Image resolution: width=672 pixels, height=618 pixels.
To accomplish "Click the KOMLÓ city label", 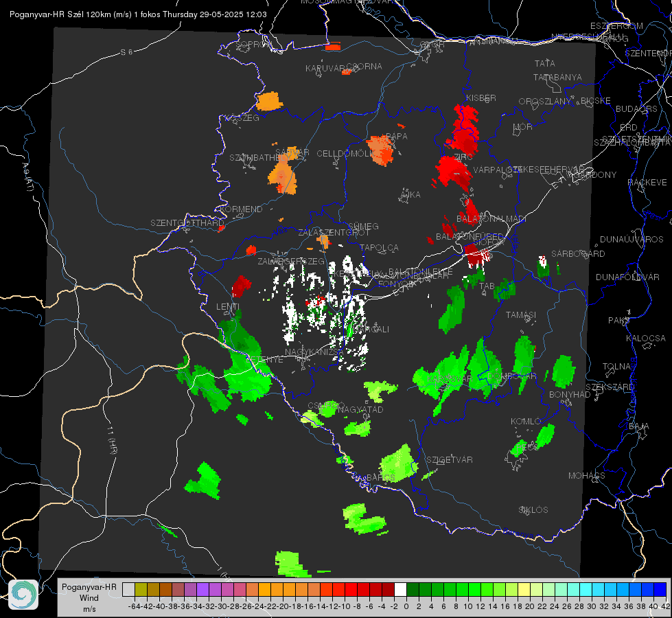I will click(526, 422).
